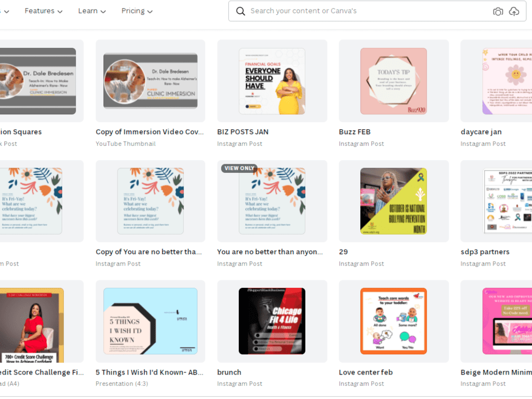Open the Dr. Dale Bredesen Squares thumbnail
532x399 pixels.
pos(41,81)
